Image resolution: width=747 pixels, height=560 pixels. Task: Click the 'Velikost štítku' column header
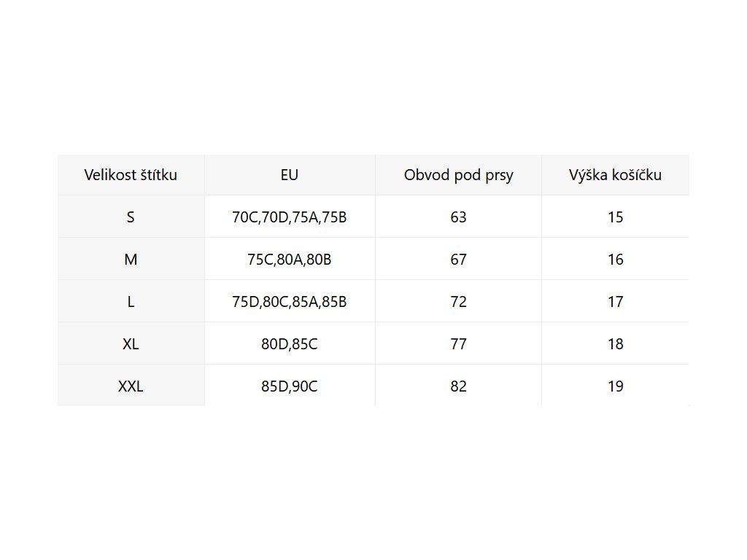(131, 175)
